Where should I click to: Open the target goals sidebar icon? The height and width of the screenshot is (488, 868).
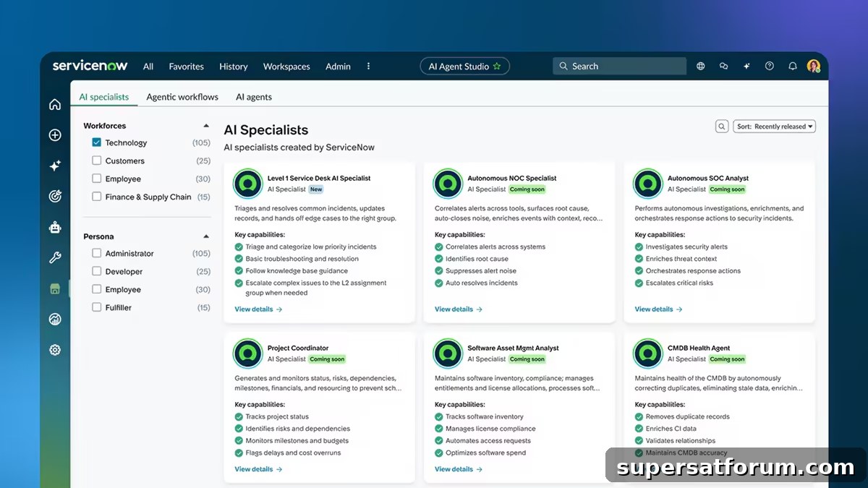(55, 196)
